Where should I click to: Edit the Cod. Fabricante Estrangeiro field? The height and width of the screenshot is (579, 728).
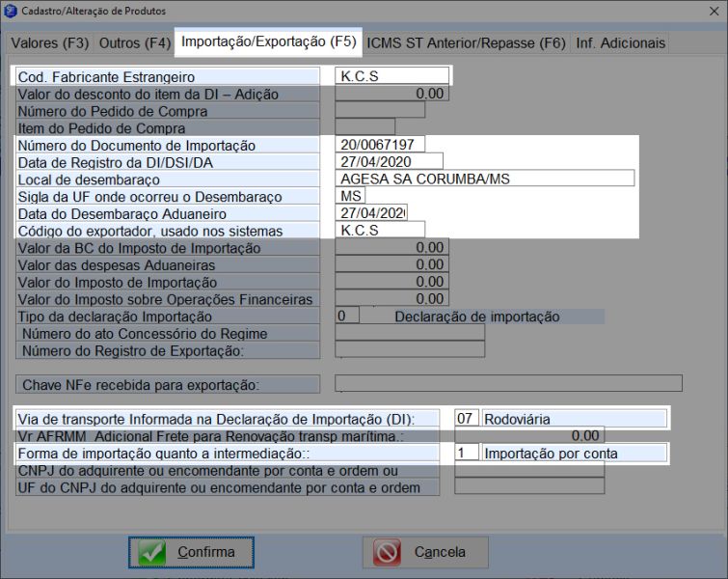391,75
